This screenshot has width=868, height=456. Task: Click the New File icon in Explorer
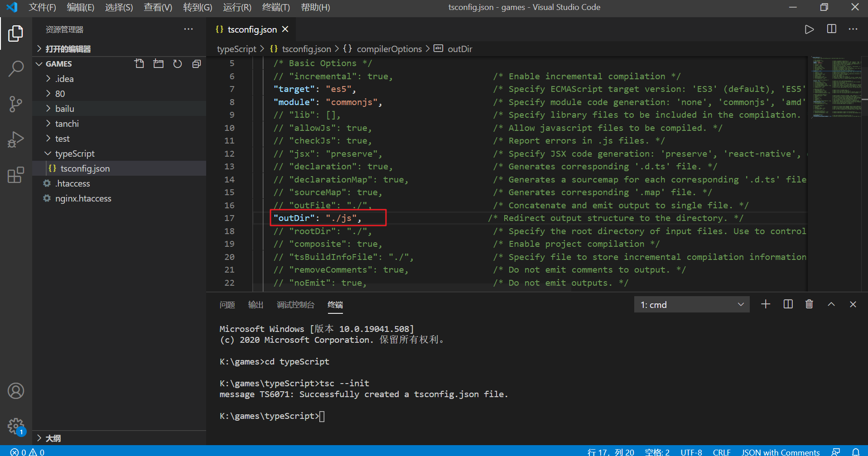pyautogui.click(x=139, y=63)
